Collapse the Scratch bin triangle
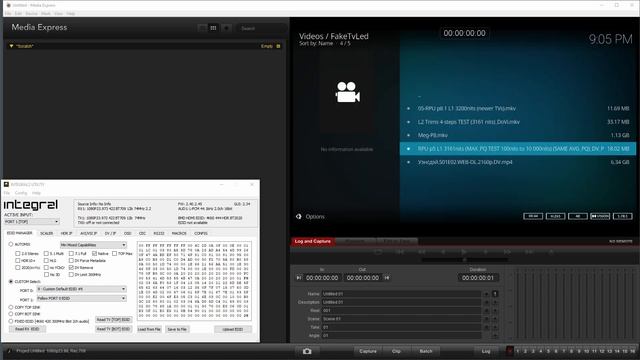 click(11, 46)
